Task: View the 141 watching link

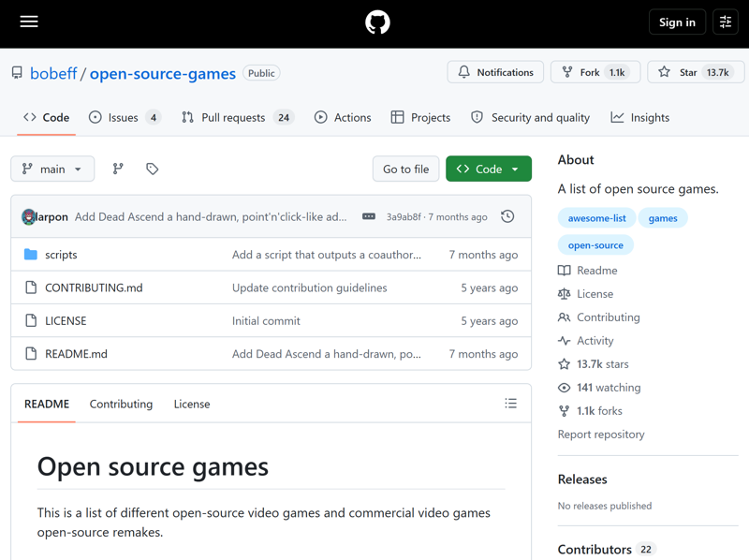Action: click(599, 388)
